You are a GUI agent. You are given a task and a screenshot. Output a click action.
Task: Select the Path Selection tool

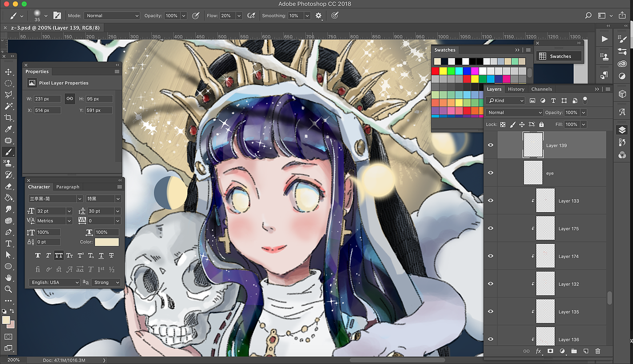8,255
